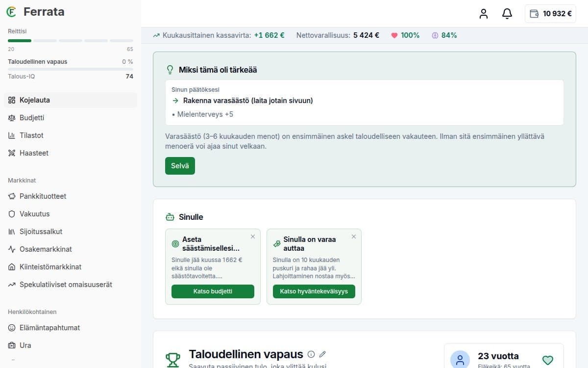Click Kuukausittainen kassavirta +1 662 € value
Image resolution: width=588 pixels, height=368 pixels.
269,35
